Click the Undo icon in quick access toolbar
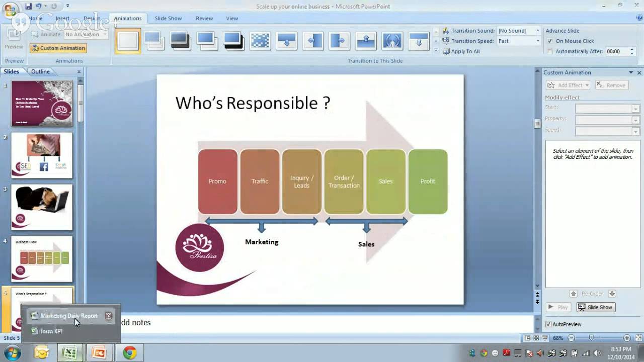This screenshot has width=644, height=362. tap(39, 6)
